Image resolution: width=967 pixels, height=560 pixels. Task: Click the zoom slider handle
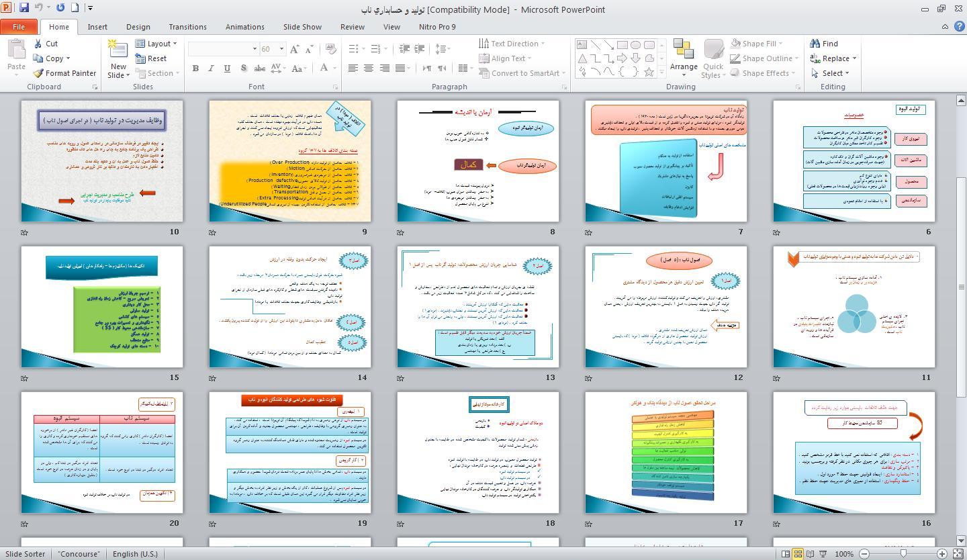tap(903, 554)
